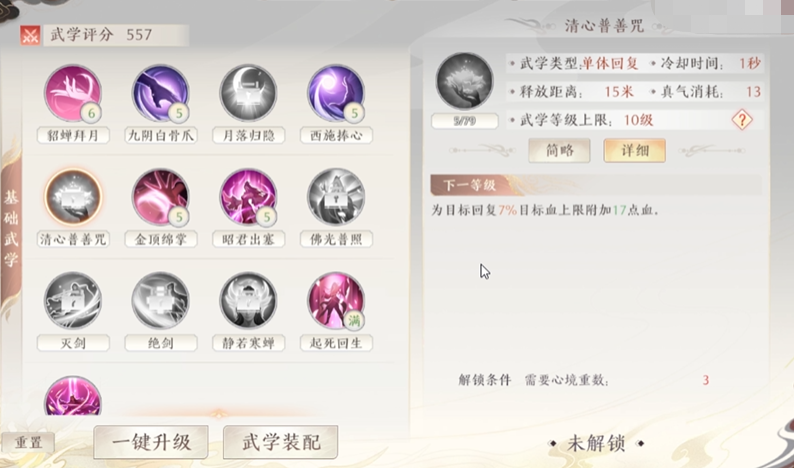Click the 重置 reset button
Viewport: 794px width, 468px height.
click(28, 443)
